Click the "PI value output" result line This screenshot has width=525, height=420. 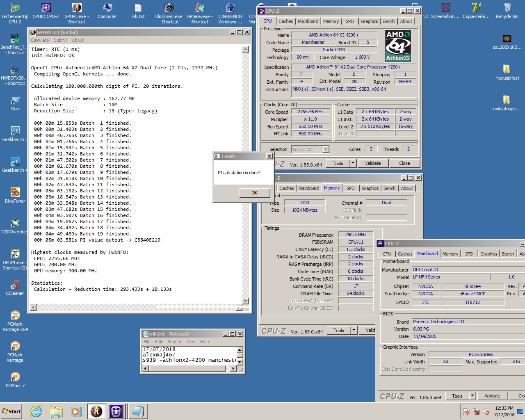97,240
